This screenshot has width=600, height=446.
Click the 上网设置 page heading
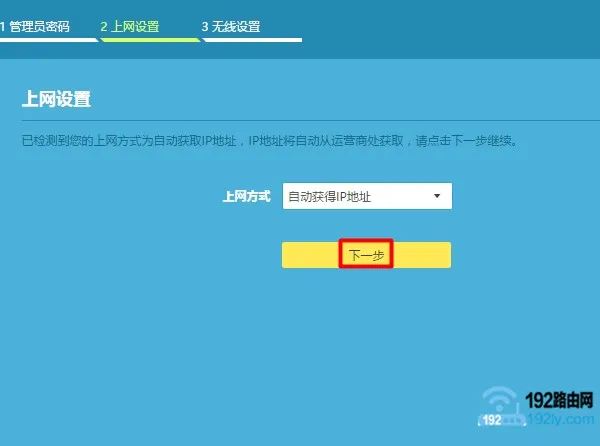(56, 100)
